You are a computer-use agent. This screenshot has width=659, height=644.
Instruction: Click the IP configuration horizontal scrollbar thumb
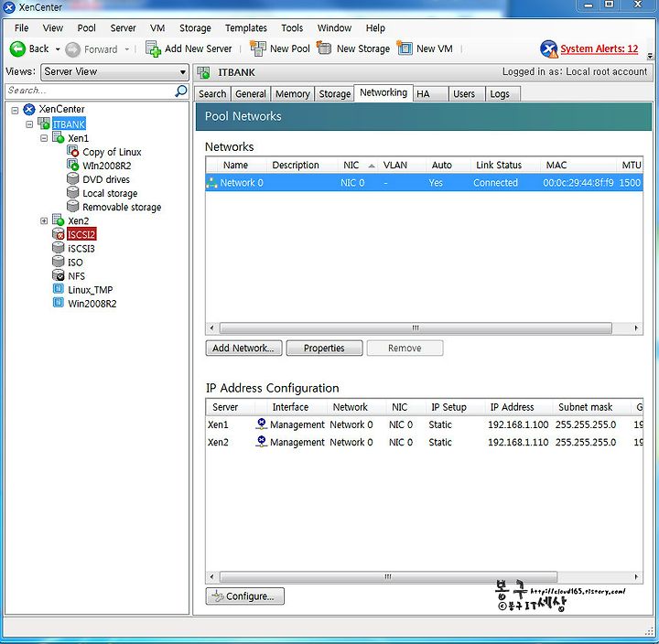pos(388,576)
